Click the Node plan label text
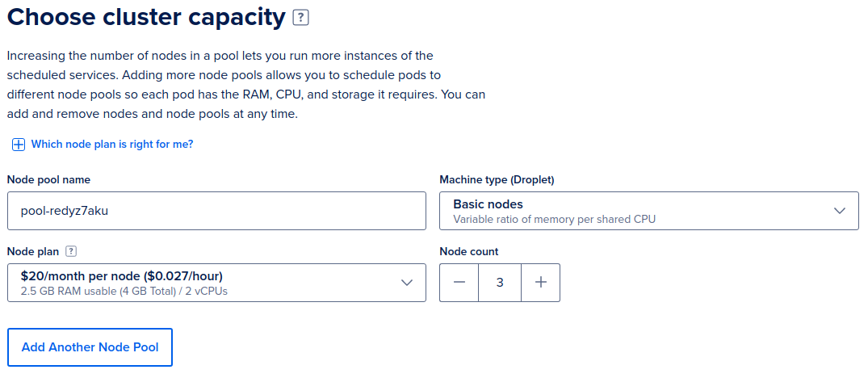 point(32,251)
